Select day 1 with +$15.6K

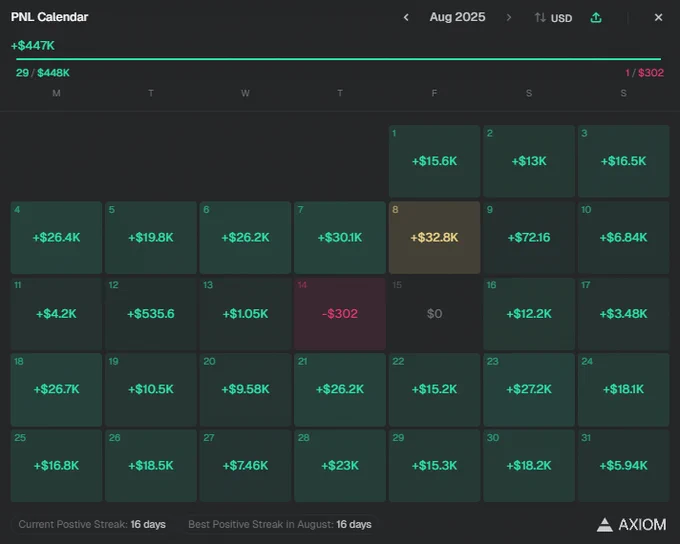(x=434, y=161)
